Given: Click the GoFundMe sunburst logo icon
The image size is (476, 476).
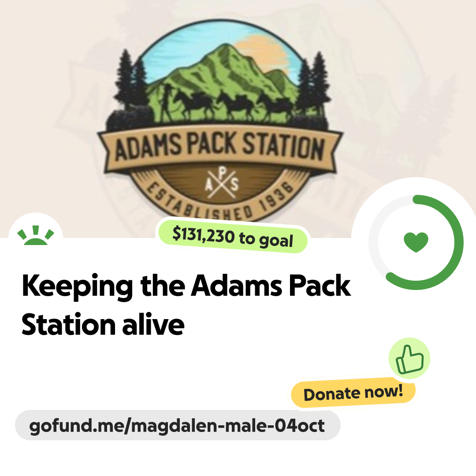Looking at the screenshot, I should pos(36,235).
